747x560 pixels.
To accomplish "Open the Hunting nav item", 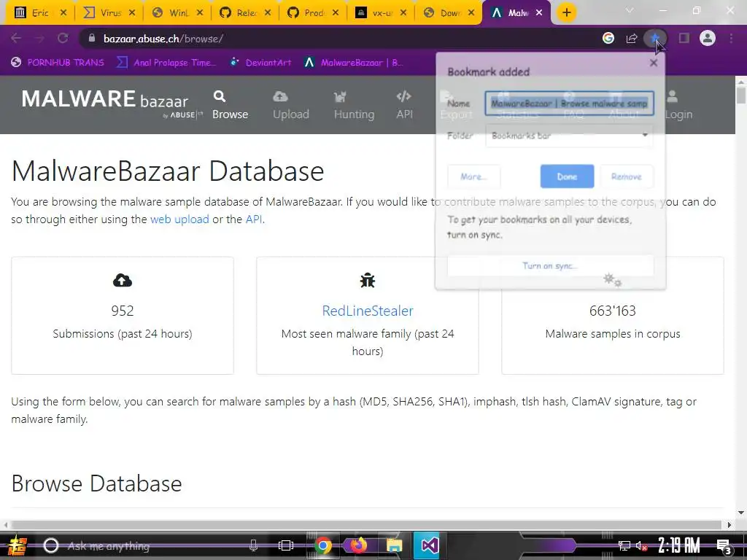I will (x=354, y=105).
